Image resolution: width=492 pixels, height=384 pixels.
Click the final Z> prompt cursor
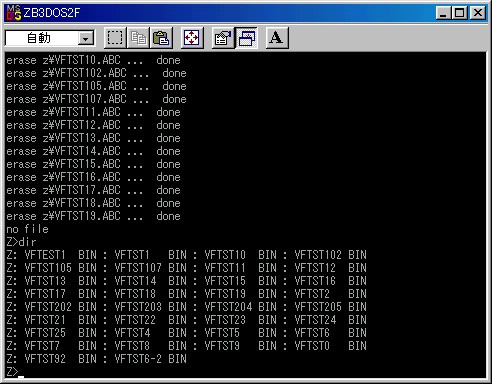pos(21,377)
